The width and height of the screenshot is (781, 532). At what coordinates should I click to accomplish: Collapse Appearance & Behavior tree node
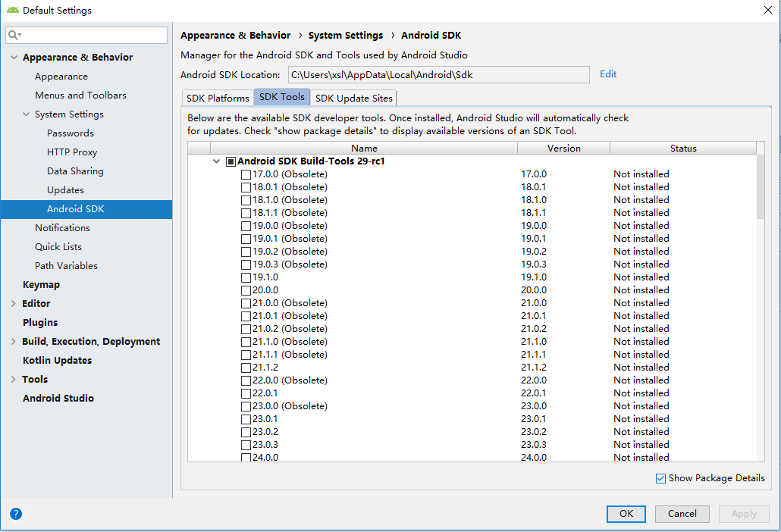pos(14,58)
